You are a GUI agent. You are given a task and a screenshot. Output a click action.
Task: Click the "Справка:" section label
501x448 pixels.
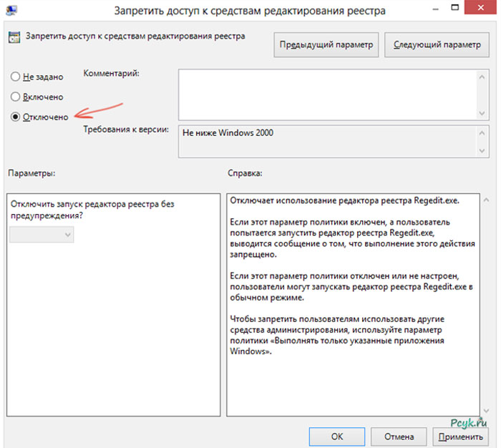click(x=245, y=174)
